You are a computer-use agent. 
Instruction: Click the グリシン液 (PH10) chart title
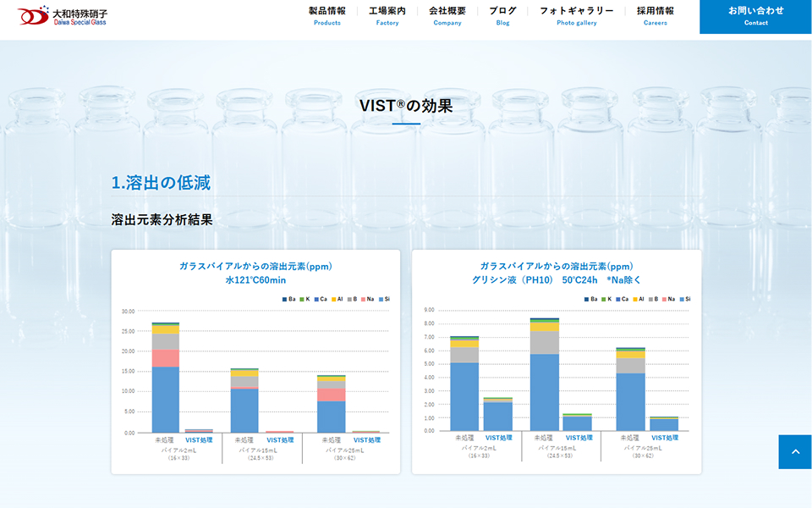[x=556, y=280]
